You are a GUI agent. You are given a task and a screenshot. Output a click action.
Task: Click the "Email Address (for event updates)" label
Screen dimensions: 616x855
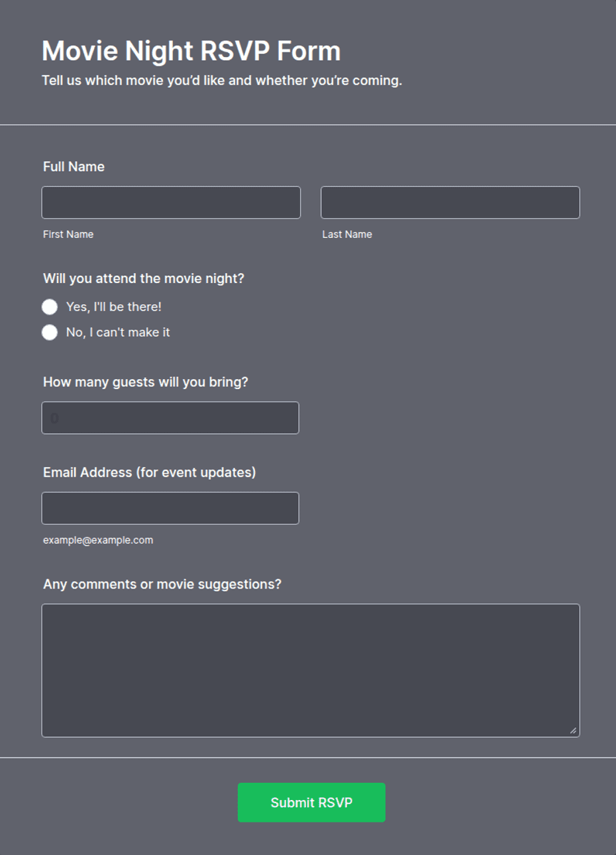[x=150, y=473]
